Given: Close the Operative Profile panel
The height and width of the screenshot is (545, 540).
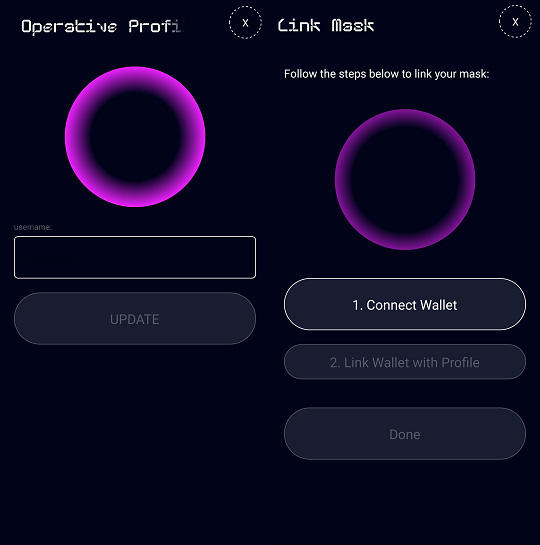Looking at the screenshot, I should click(x=245, y=23).
